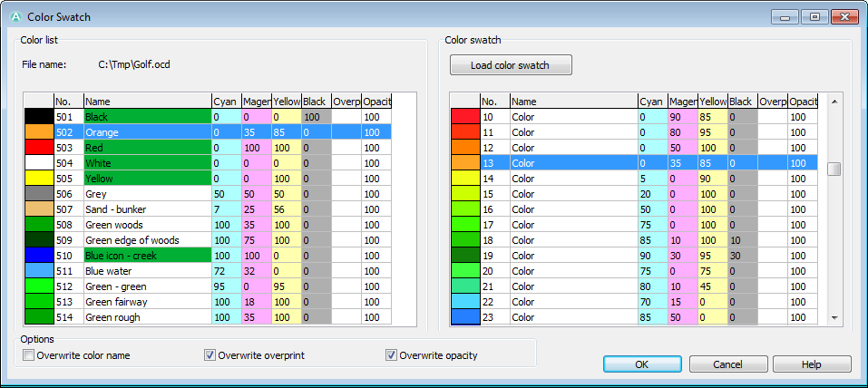868x388 pixels.
Task: Enable Overwrite color name checkbox
Action: [29, 355]
